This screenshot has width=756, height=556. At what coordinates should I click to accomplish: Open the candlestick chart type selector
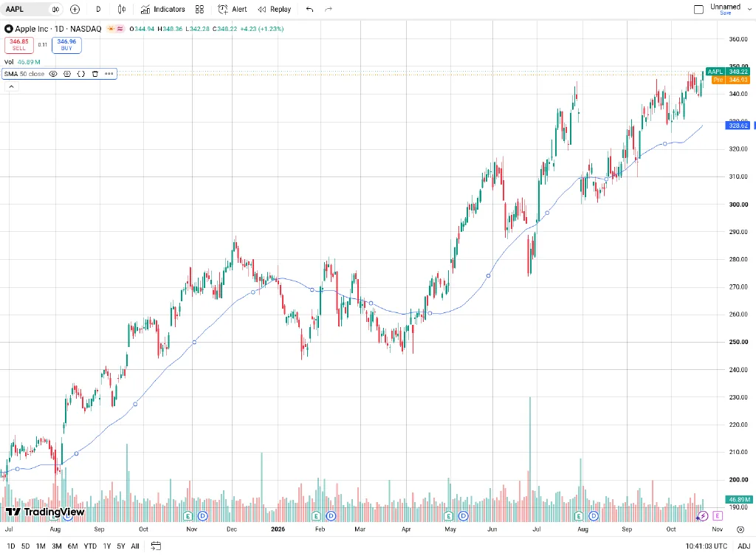[122, 9]
